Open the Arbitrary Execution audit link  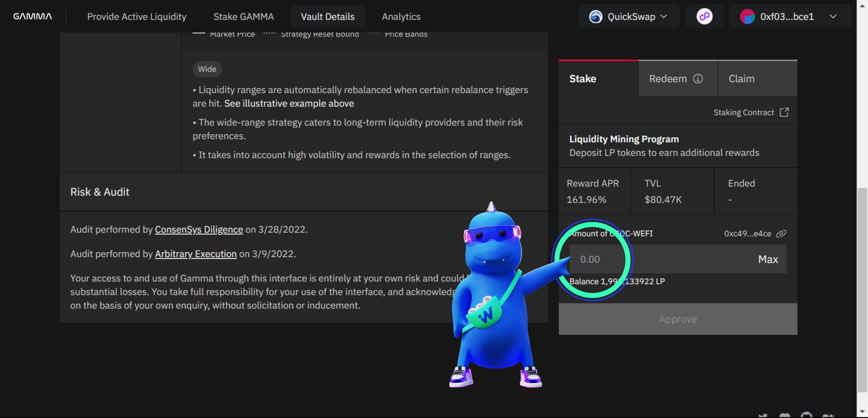pos(196,254)
